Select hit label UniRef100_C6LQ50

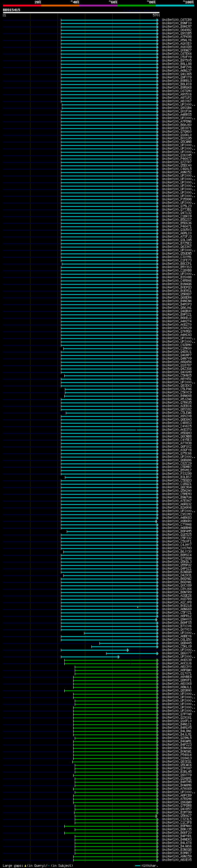[x=176, y=640]
